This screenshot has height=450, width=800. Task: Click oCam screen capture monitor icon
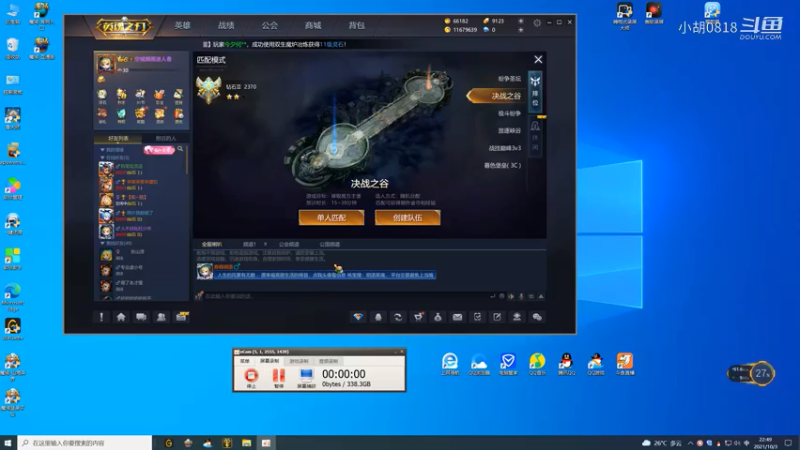pos(306,378)
